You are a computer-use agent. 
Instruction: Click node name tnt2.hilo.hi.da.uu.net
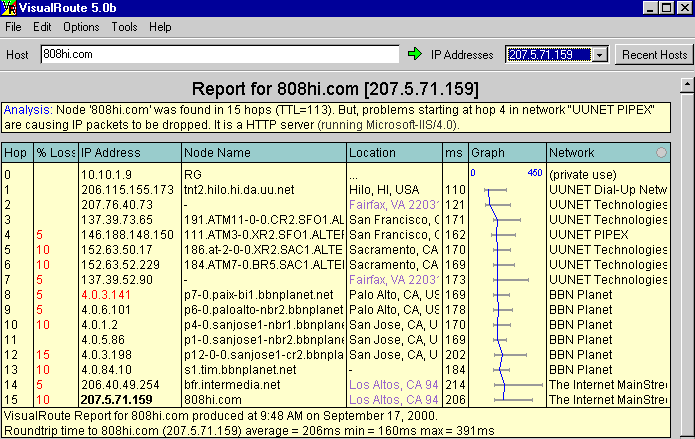(x=239, y=190)
